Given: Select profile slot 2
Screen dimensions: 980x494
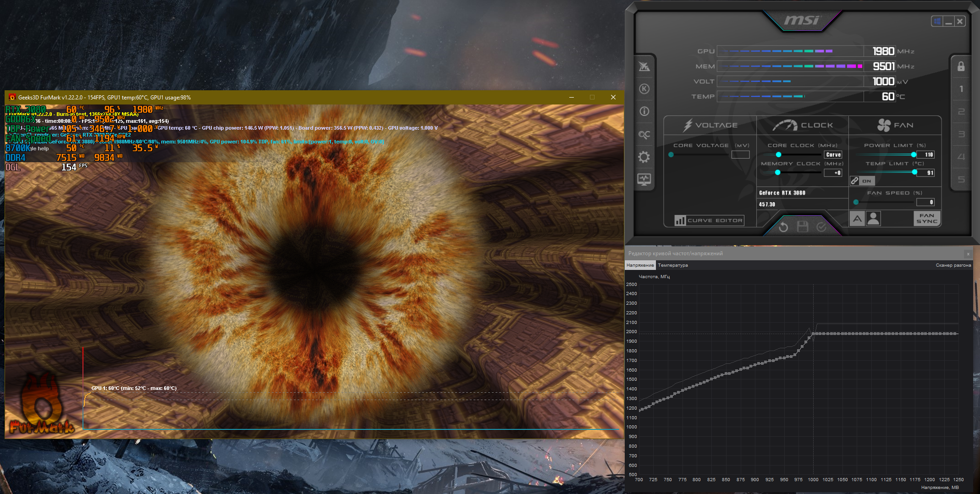Looking at the screenshot, I should tap(961, 111).
